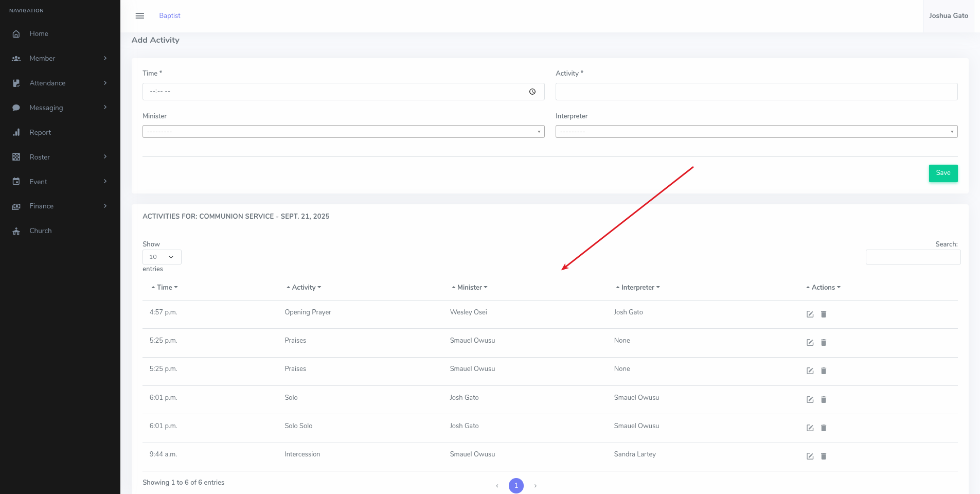Viewport: 980px width, 494px height.
Task: Save the new activity
Action: coord(943,173)
